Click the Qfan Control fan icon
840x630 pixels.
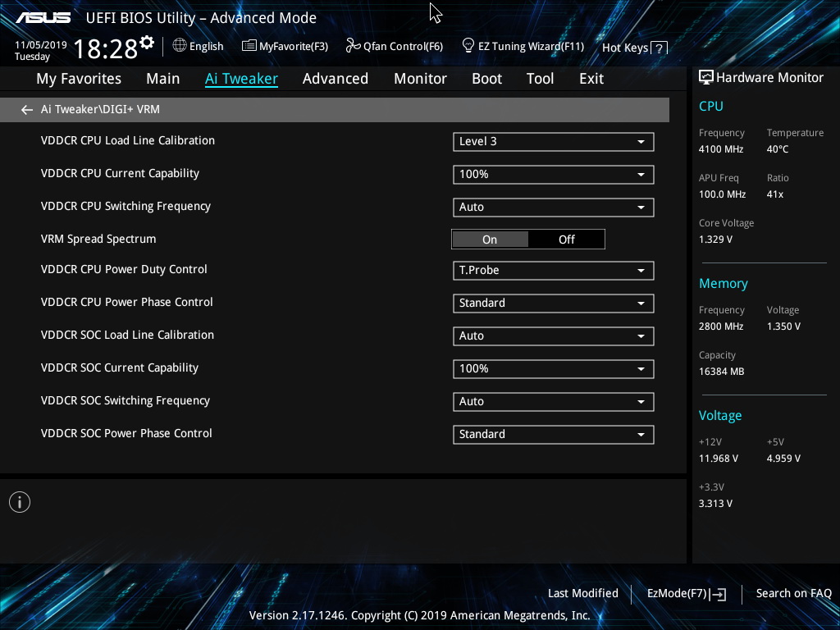[353, 46]
